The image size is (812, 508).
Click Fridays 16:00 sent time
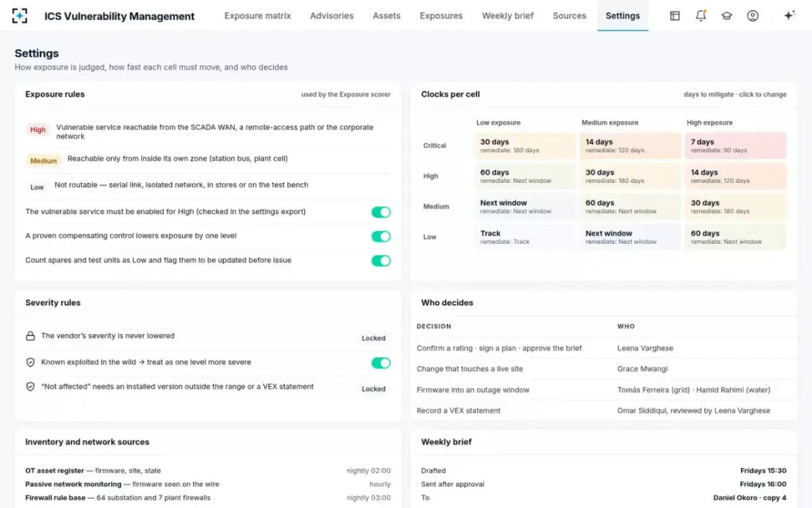tap(763, 484)
